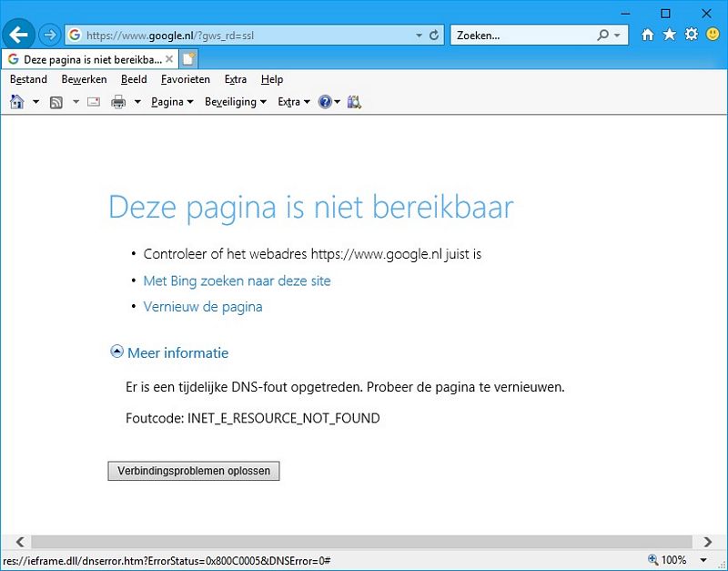The image size is (728, 571).
Task: Open the Favorieten menu
Action: pyautogui.click(x=186, y=79)
